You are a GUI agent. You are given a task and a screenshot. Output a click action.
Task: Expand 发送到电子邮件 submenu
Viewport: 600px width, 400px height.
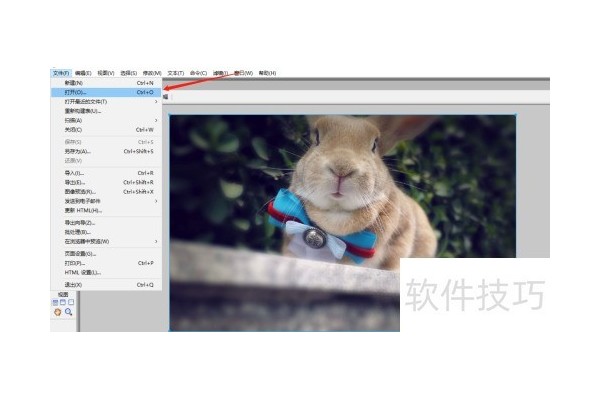(106, 201)
